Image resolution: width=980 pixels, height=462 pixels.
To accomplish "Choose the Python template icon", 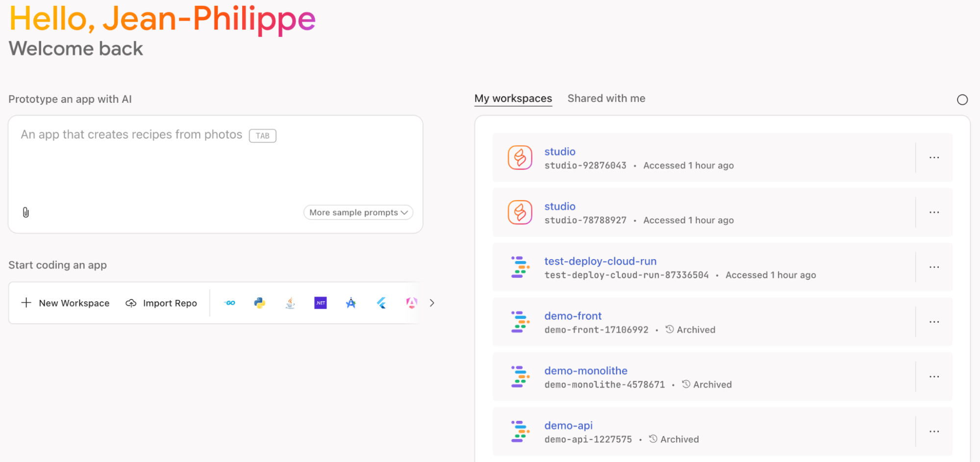I will (x=260, y=303).
